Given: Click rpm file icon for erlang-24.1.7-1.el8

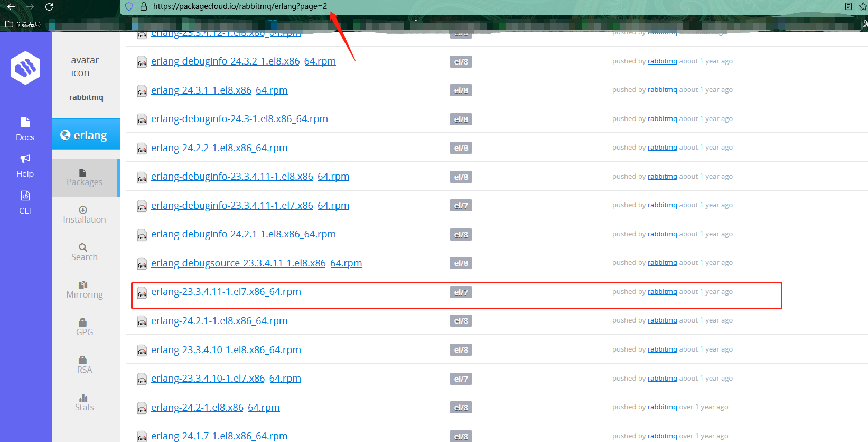Looking at the screenshot, I should coord(142,436).
